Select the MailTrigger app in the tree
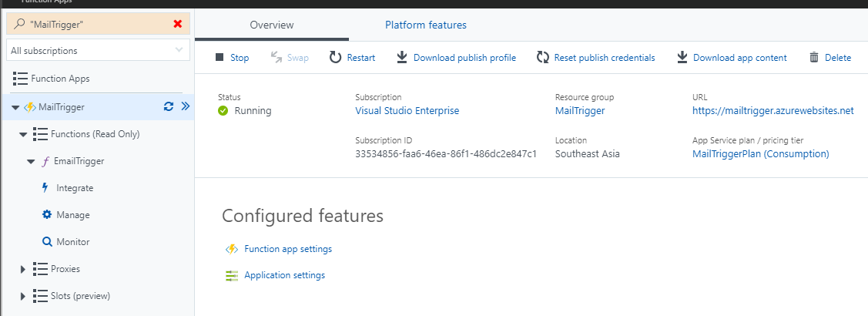Image resolution: width=868 pixels, height=316 pixels. pos(62,107)
